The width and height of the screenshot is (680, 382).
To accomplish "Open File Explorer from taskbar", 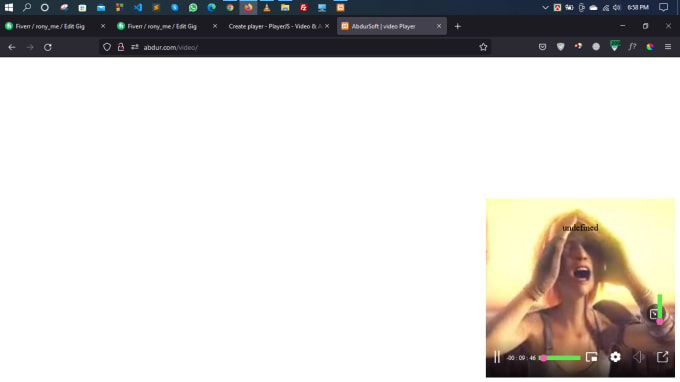I will tap(285, 7).
